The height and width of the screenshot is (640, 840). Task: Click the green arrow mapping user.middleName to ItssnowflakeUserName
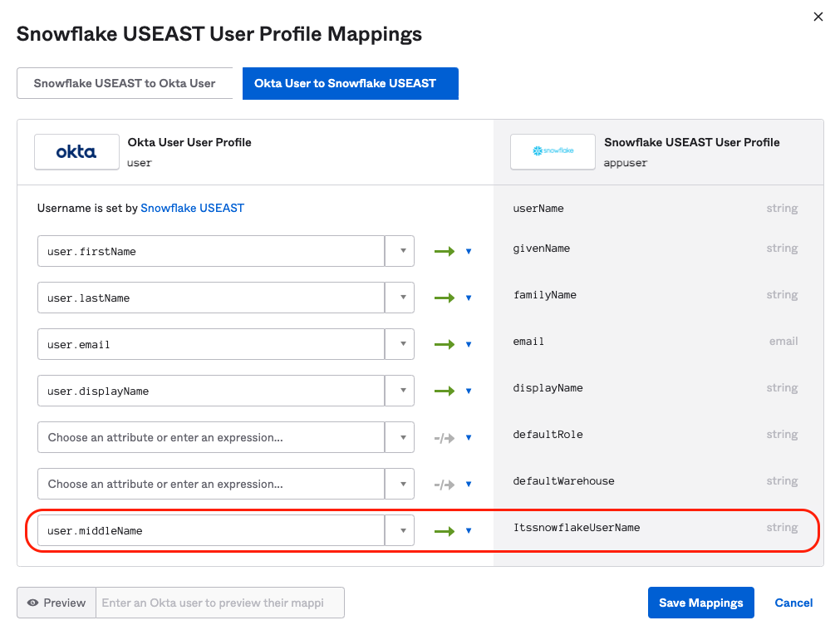tap(445, 529)
